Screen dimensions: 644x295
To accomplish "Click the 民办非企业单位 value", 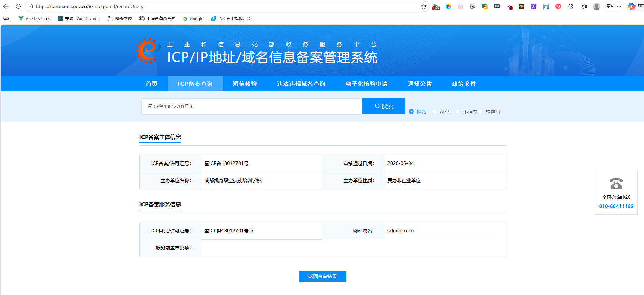I will (404, 180).
